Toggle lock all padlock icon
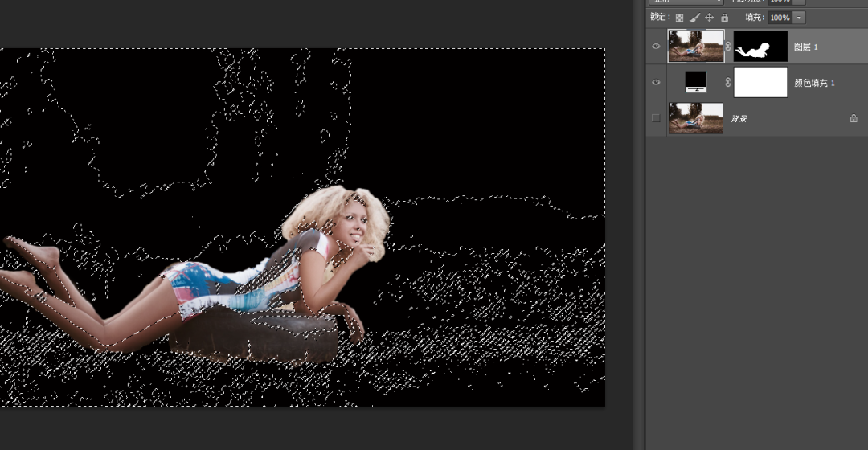 point(725,18)
